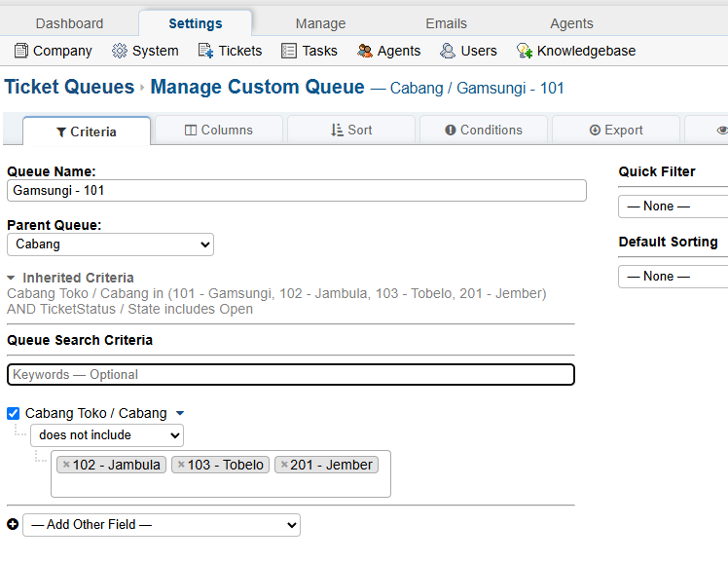Open the Tasks settings section
This screenshot has width=728, height=563.
click(309, 51)
